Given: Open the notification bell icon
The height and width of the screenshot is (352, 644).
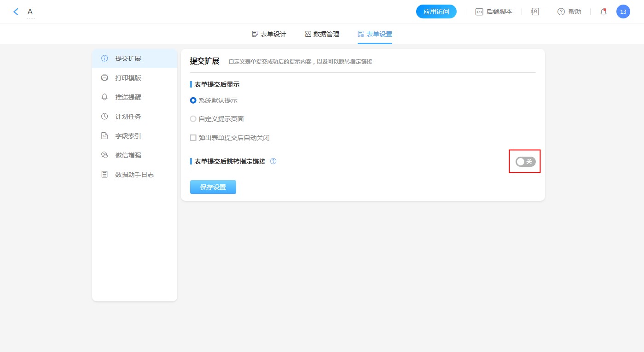Looking at the screenshot, I should click(x=603, y=12).
